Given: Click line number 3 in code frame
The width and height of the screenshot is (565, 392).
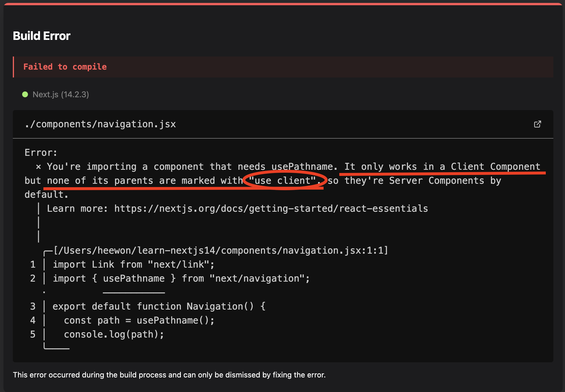Looking at the screenshot, I should (x=33, y=306).
